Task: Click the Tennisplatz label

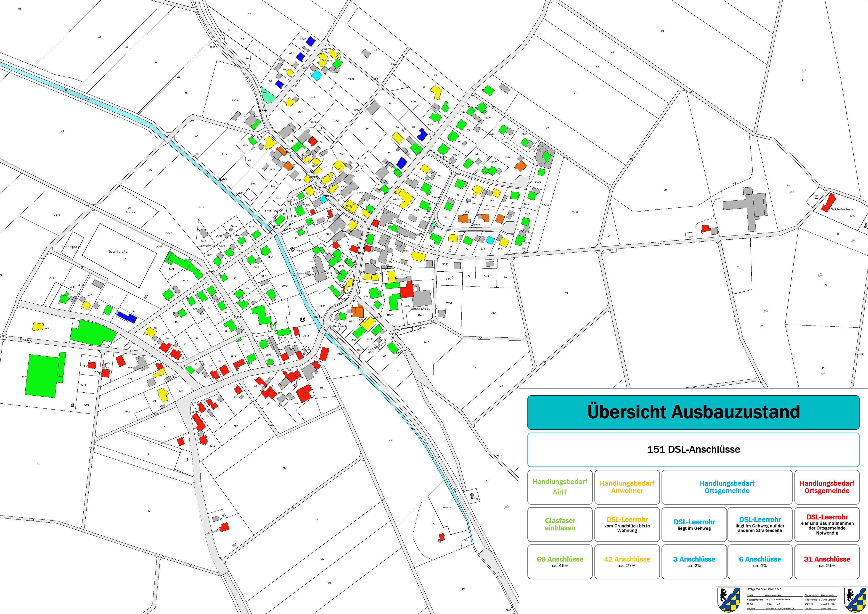Action: 71,247
